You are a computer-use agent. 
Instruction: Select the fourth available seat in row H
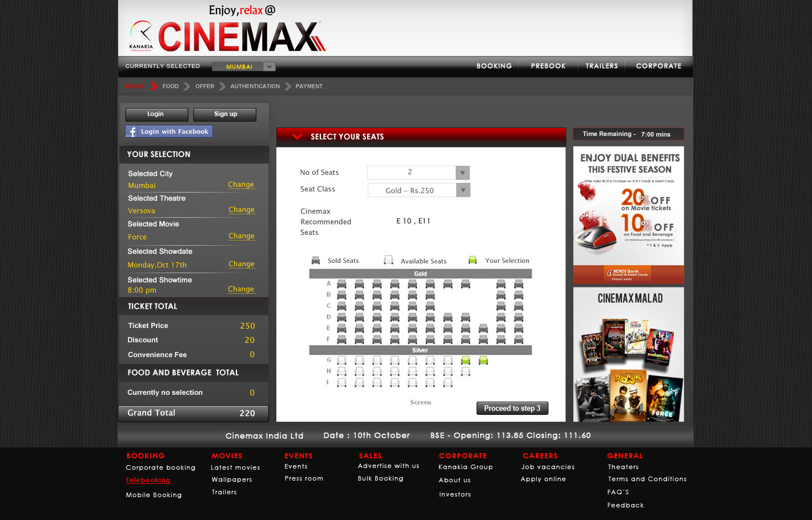(395, 371)
